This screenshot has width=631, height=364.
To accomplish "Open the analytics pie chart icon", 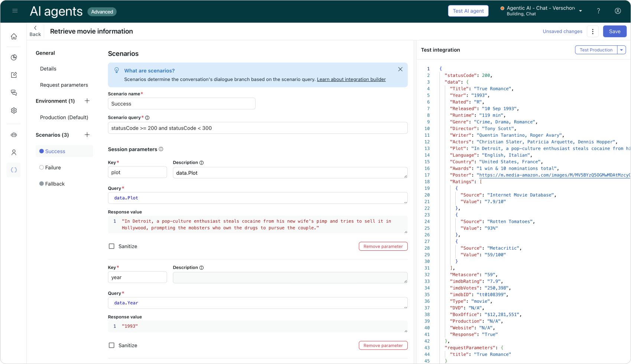I will pyautogui.click(x=14, y=57).
